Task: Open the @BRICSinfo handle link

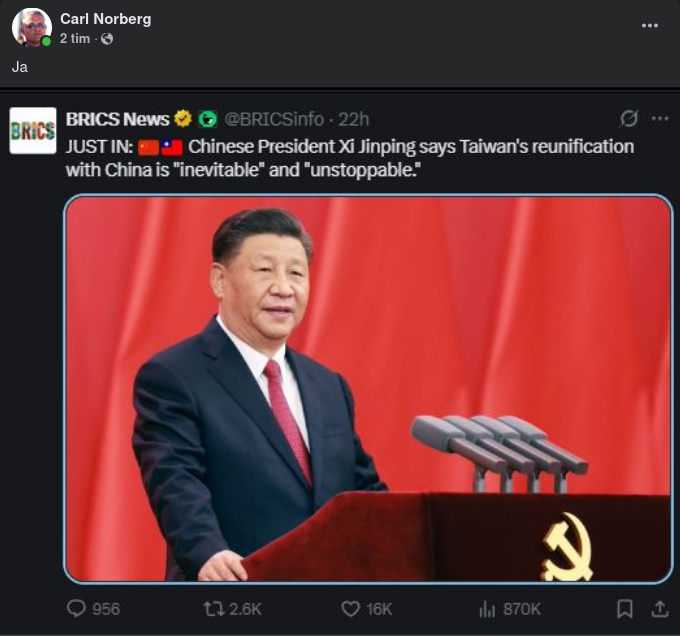Action: pos(274,119)
